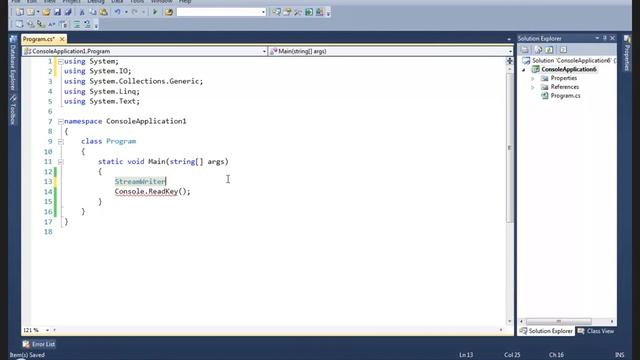640x360 pixels.
Task: Expand the Properties folder node
Action: pos(533,78)
